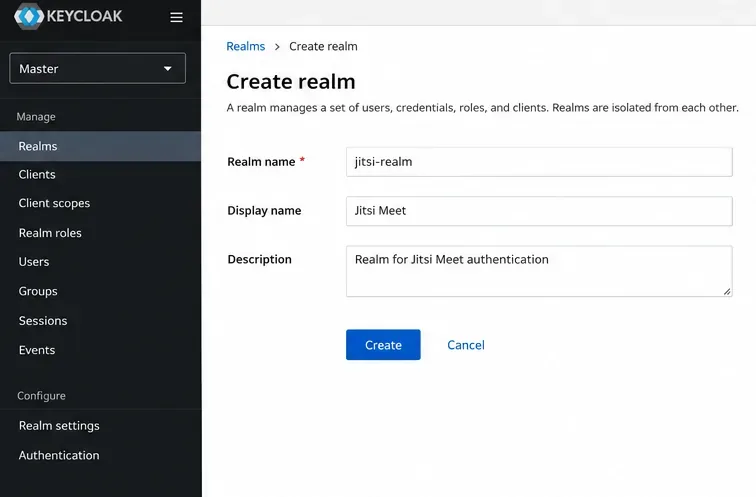
Task: Click the Description field label
Action: click(259, 259)
